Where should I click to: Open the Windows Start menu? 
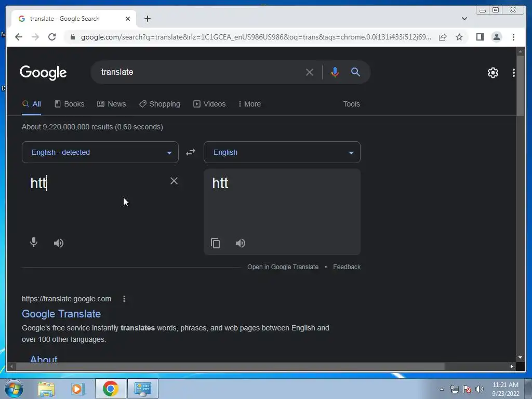click(14, 389)
